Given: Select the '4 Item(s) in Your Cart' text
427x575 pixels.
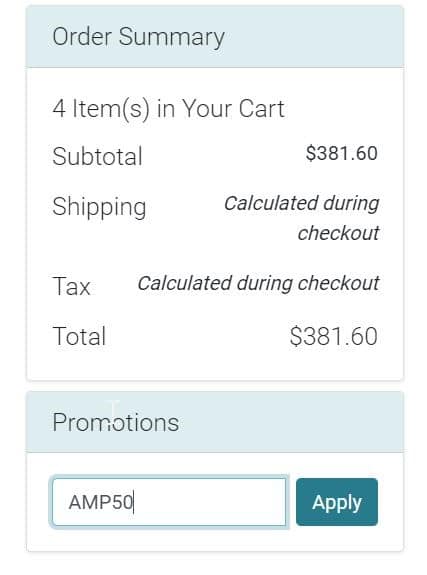Looking at the screenshot, I should pyautogui.click(x=168, y=109).
